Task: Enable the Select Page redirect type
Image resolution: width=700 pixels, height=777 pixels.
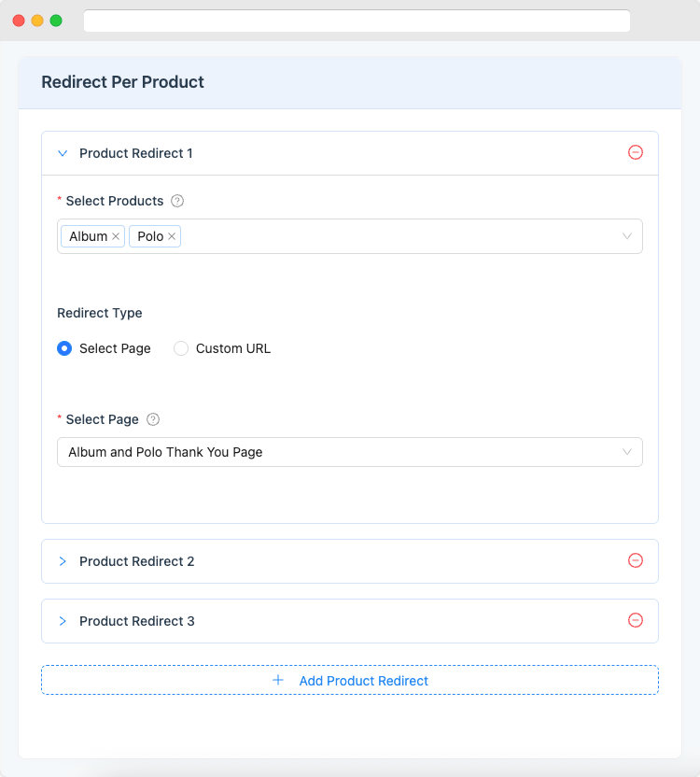Action: point(63,348)
